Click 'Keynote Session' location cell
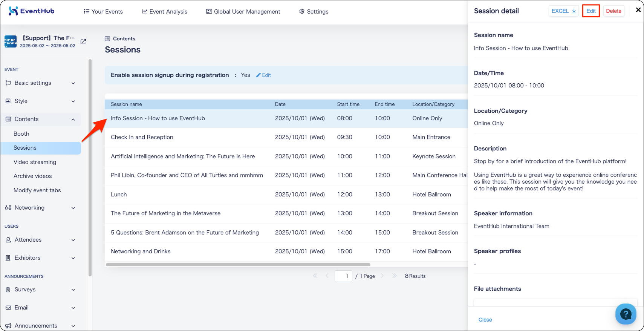 point(434,156)
